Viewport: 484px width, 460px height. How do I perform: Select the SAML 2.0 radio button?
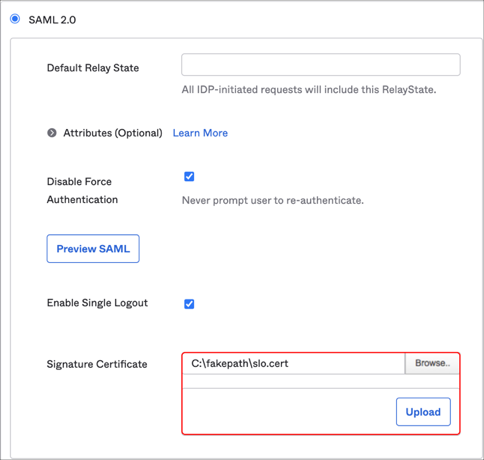tap(15, 19)
